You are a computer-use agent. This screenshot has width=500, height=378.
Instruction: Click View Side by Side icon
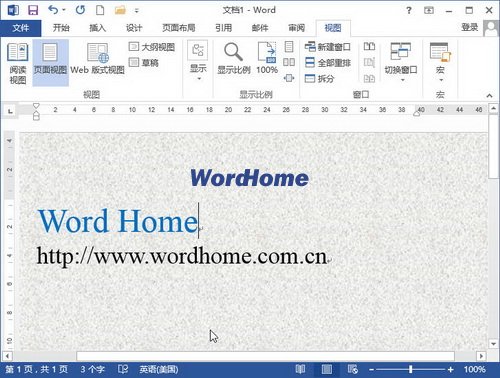pos(369,46)
